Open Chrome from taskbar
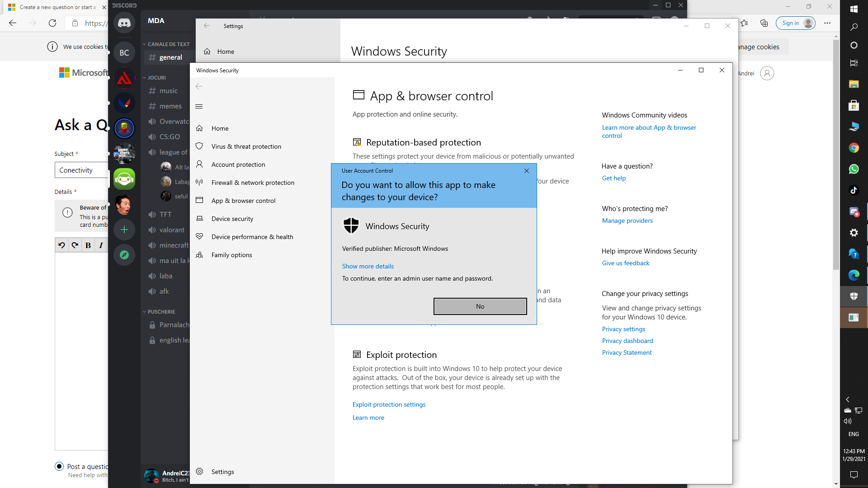 click(x=854, y=148)
